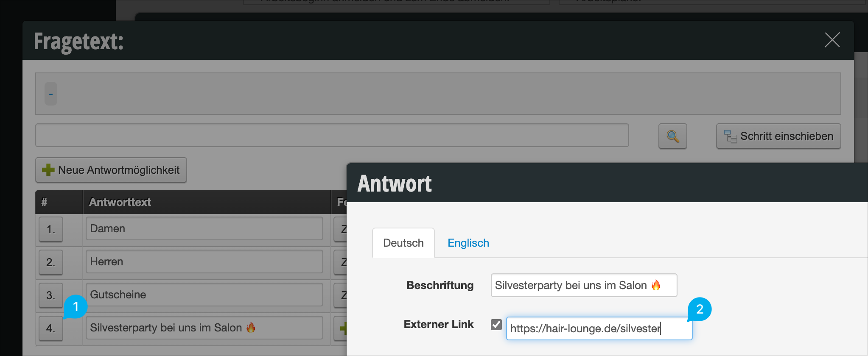Uncheck the Externer Link checkbox
The height and width of the screenshot is (356, 868).
click(x=496, y=325)
